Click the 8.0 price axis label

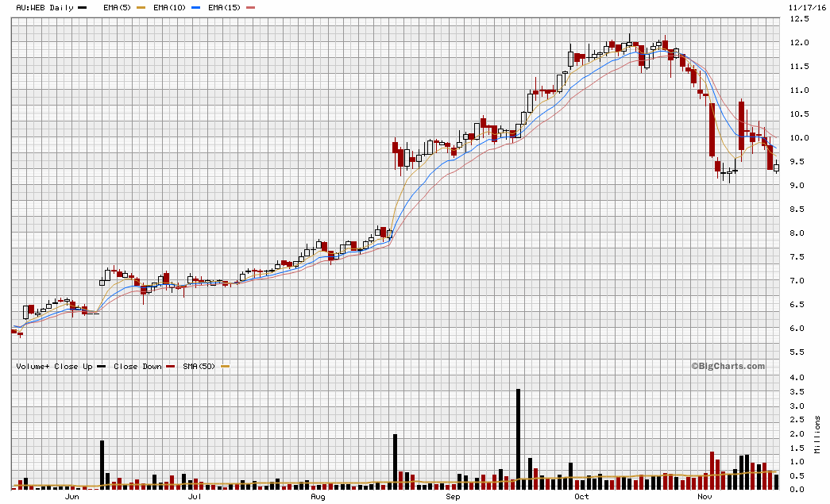click(x=799, y=233)
